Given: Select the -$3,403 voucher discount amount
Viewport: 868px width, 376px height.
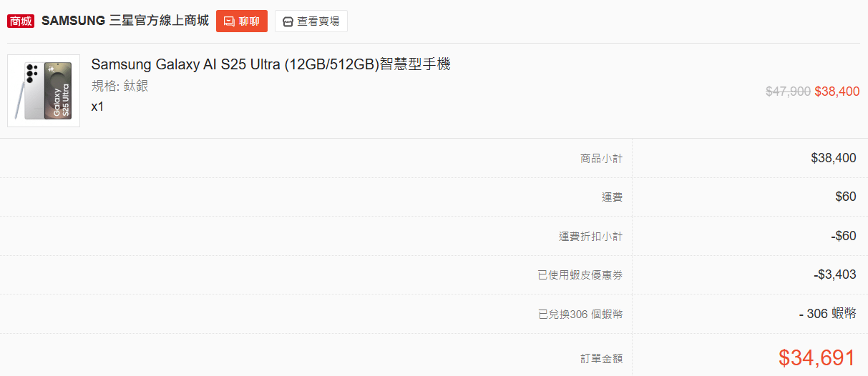Looking at the screenshot, I should pos(834,274).
